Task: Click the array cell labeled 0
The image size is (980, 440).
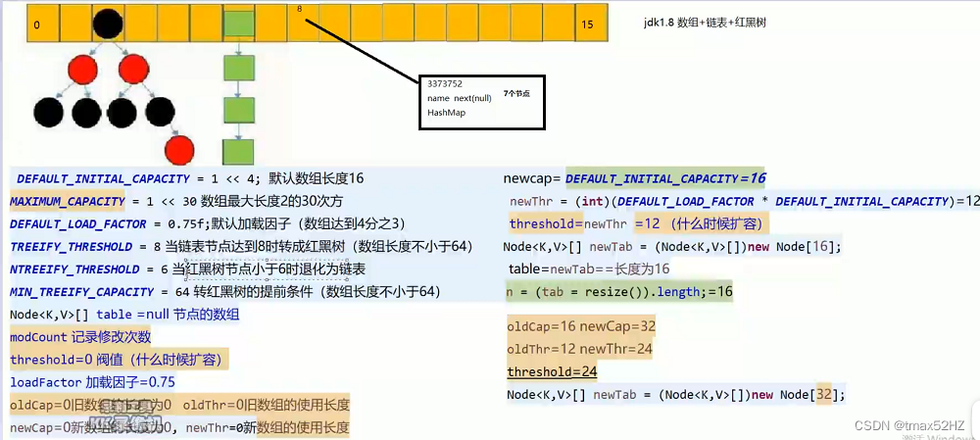Action: (x=43, y=24)
